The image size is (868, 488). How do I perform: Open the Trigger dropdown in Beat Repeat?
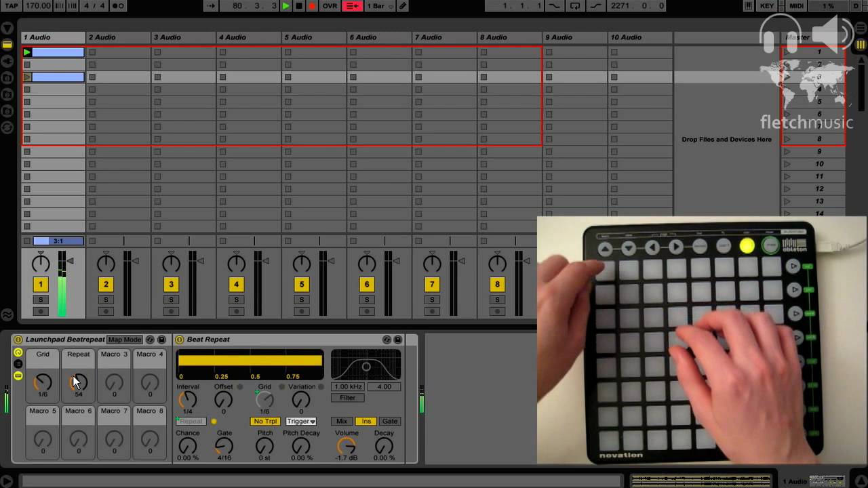pyautogui.click(x=301, y=422)
